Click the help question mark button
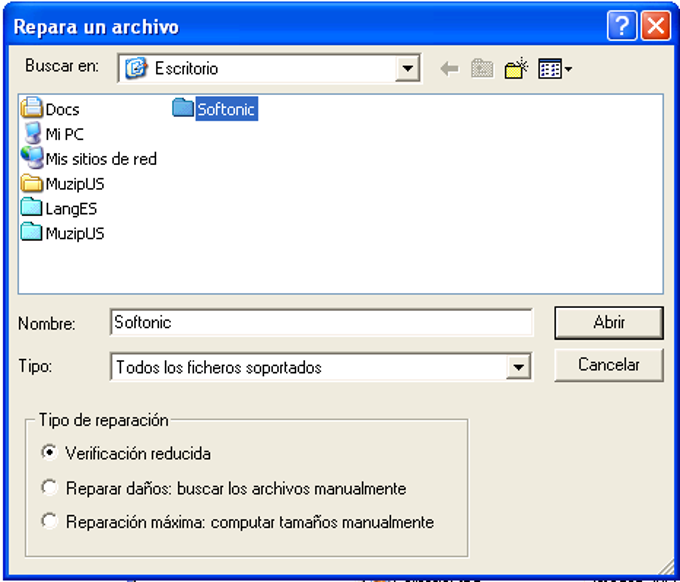This screenshot has width=680, height=582. click(x=621, y=26)
